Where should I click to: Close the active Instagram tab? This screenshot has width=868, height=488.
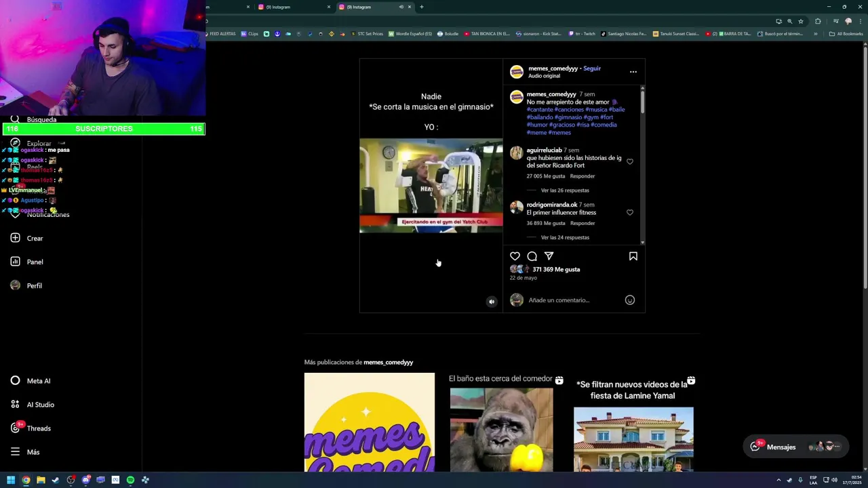click(410, 7)
